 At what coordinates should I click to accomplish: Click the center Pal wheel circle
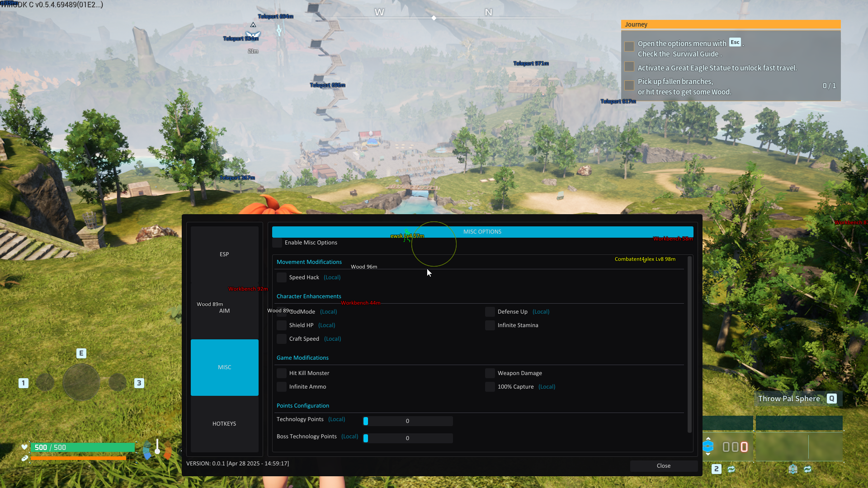[x=81, y=383]
